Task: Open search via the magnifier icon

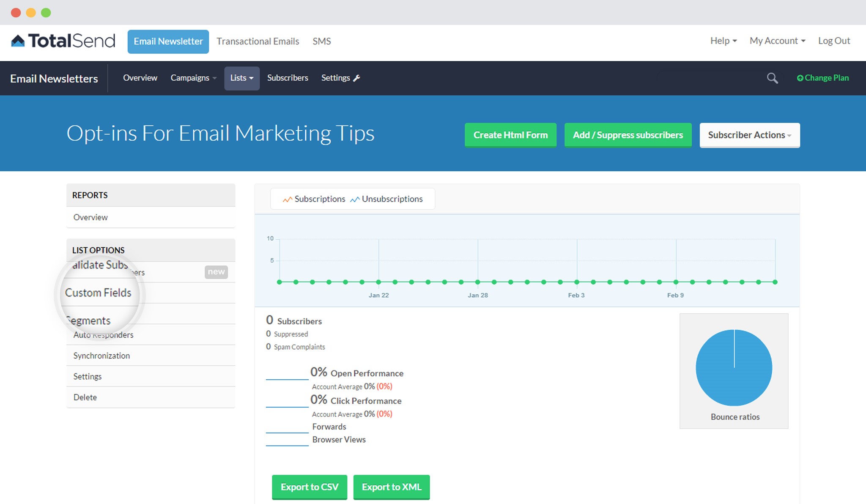Action: [772, 78]
